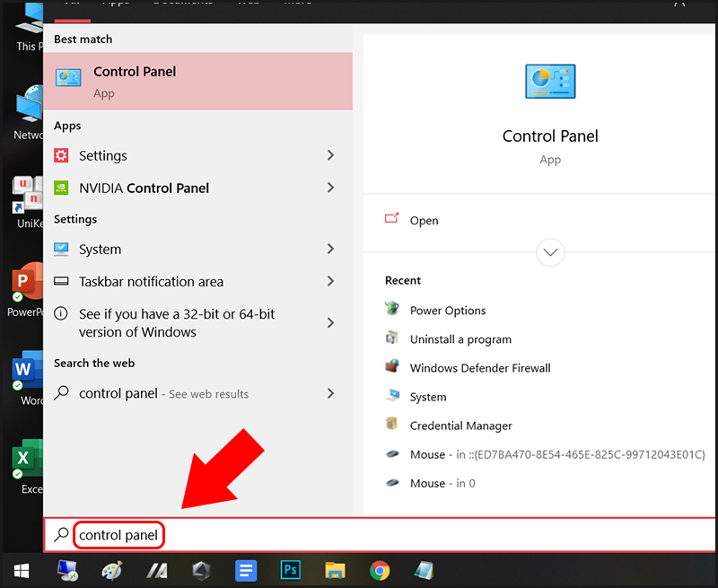Click the magnifier icon in the search box
Image resolution: width=718 pixels, height=588 pixels.
tap(61, 534)
